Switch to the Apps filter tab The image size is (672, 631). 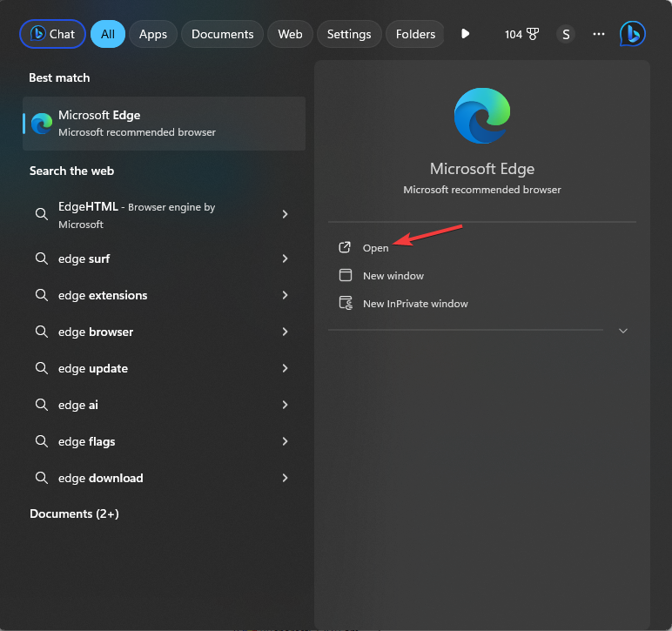click(x=153, y=34)
